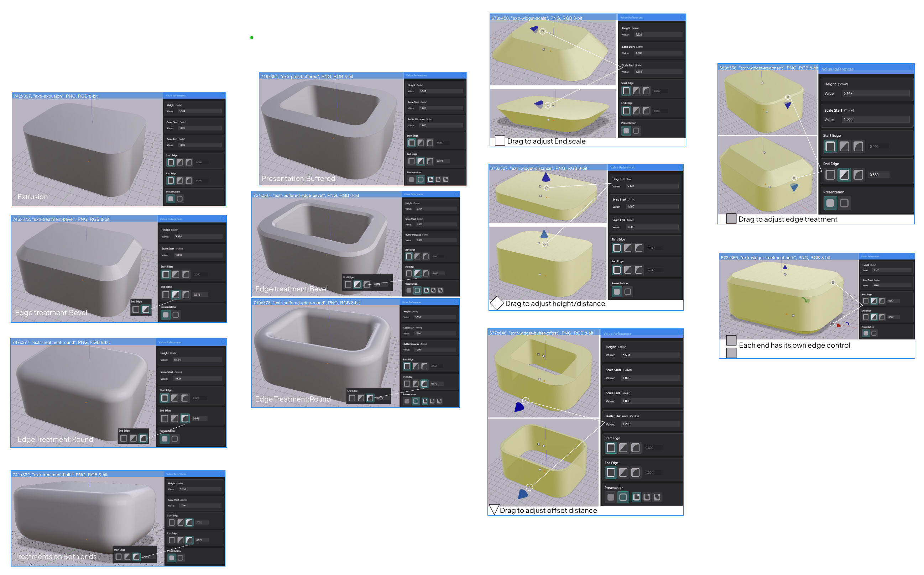Toggle solid Presentation in extr-widget-treatment image

[830, 203]
